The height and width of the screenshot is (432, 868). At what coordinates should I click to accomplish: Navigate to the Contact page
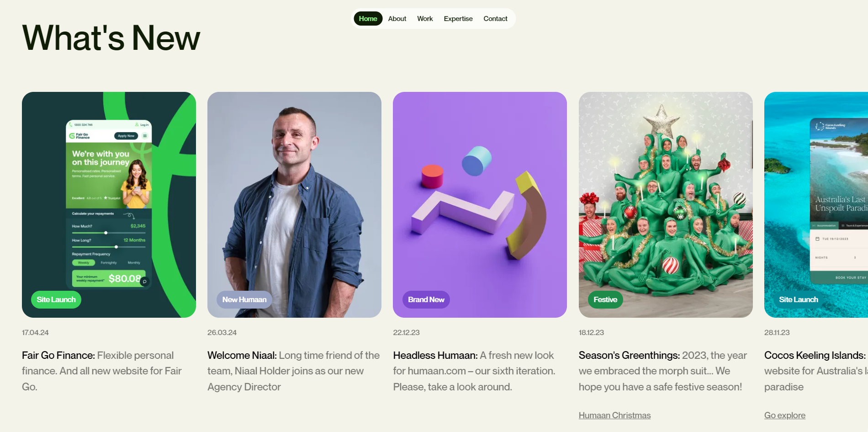[x=495, y=19]
